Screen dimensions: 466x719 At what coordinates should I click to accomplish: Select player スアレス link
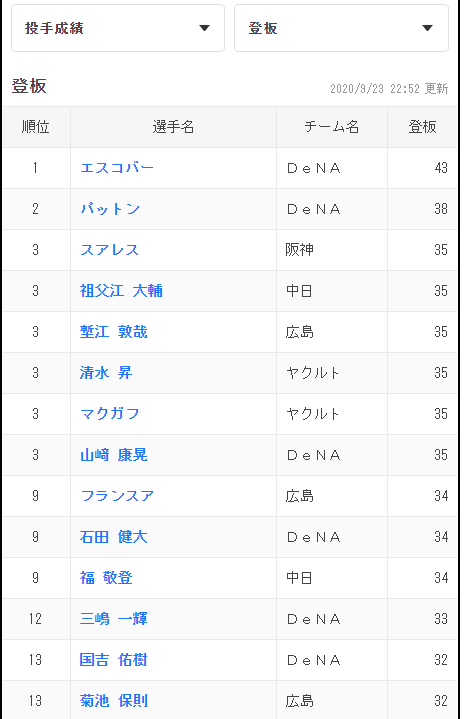(x=110, y=250)
